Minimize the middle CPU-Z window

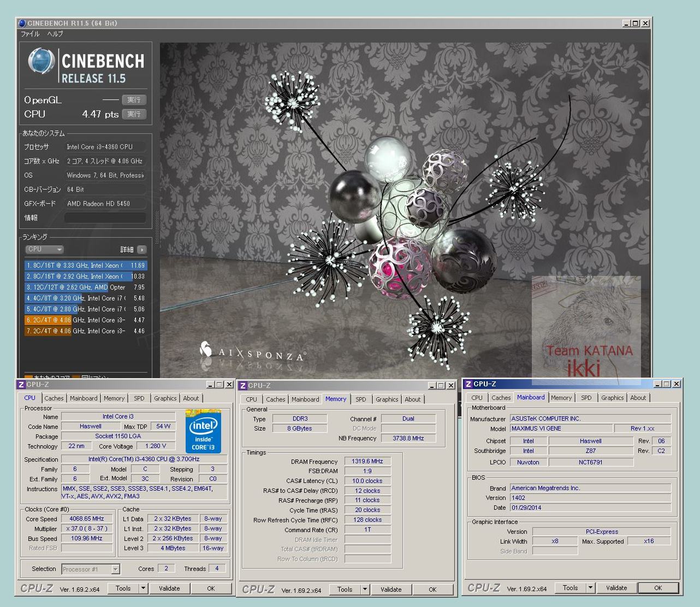431,386
